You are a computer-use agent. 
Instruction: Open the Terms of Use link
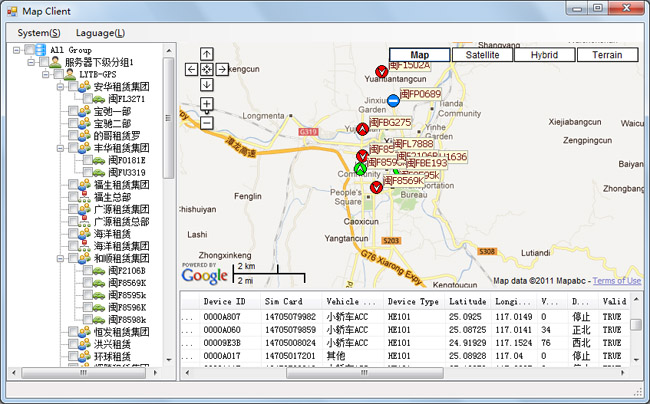pos(617,281)
